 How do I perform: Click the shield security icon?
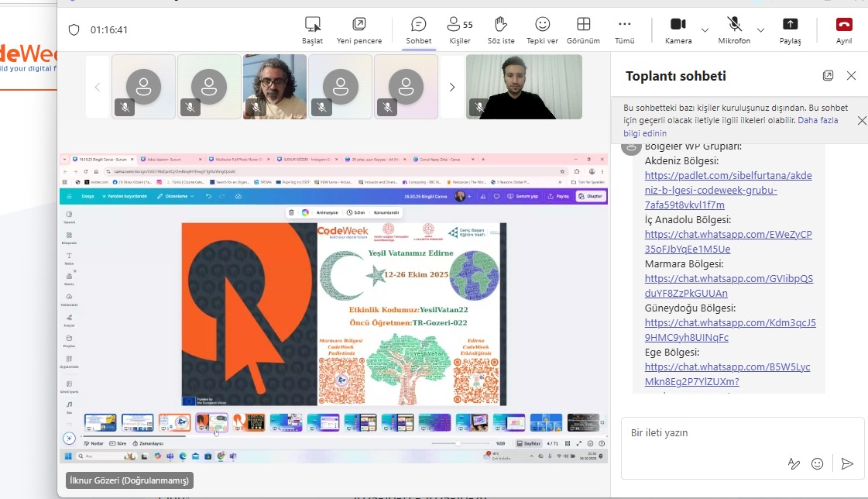tap(74, 30)
